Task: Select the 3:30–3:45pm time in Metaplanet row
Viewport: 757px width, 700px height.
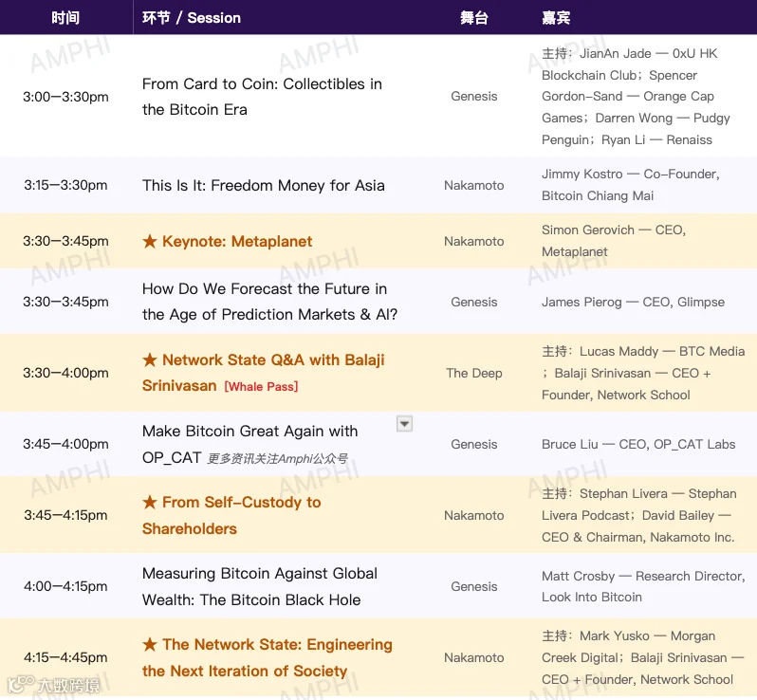Action: click(x=65, y=241)
